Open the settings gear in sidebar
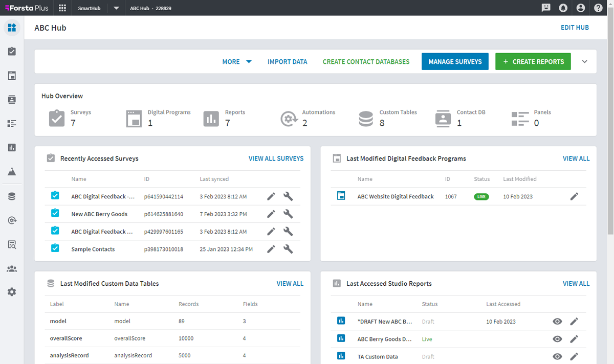The image size is (614, 364). click(x=12, y=292)
